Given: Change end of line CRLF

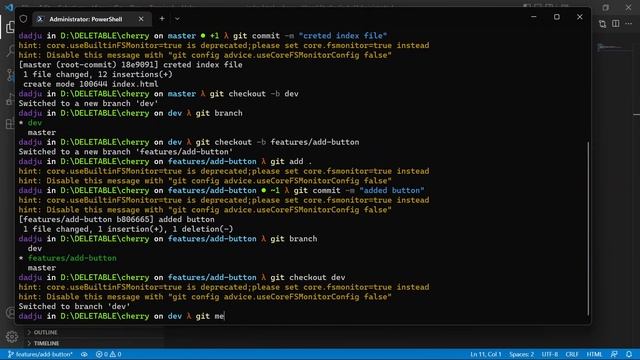Looking at the screenshot, I should click(572, 354).
